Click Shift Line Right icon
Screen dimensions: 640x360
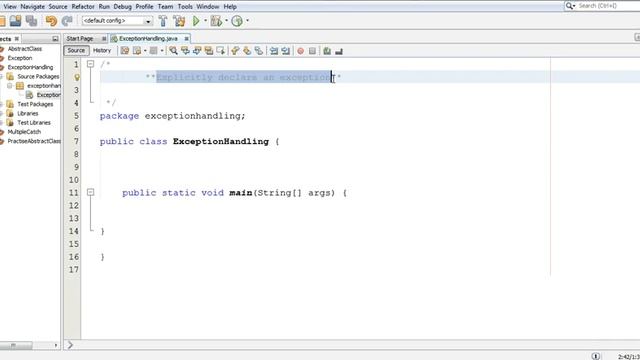pos(285,51)
